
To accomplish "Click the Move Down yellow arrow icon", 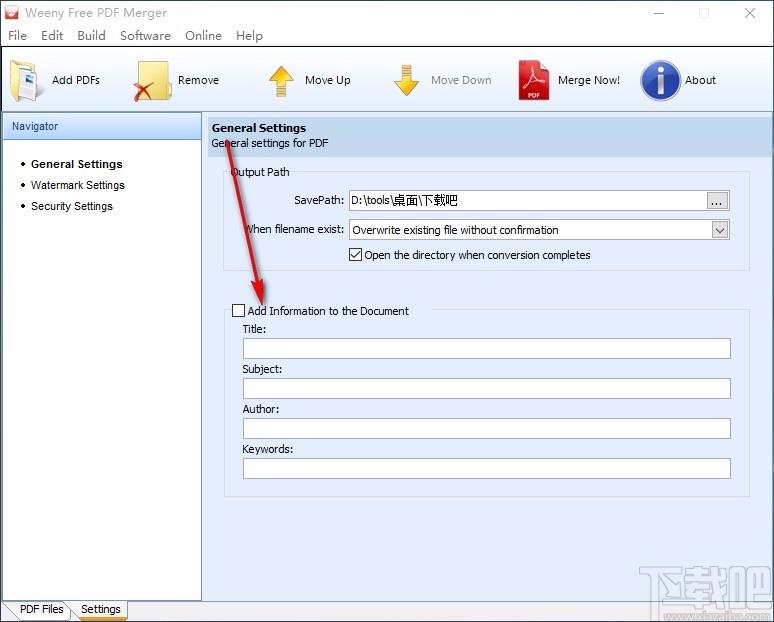I will [406, 80].
